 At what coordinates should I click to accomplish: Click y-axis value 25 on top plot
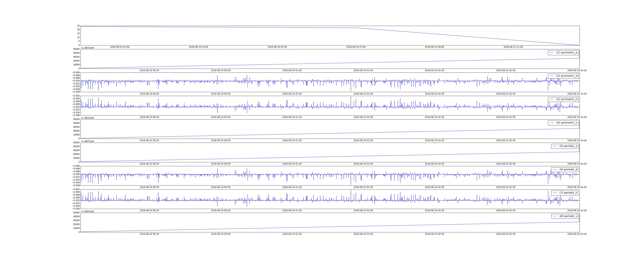pos(78,26)
